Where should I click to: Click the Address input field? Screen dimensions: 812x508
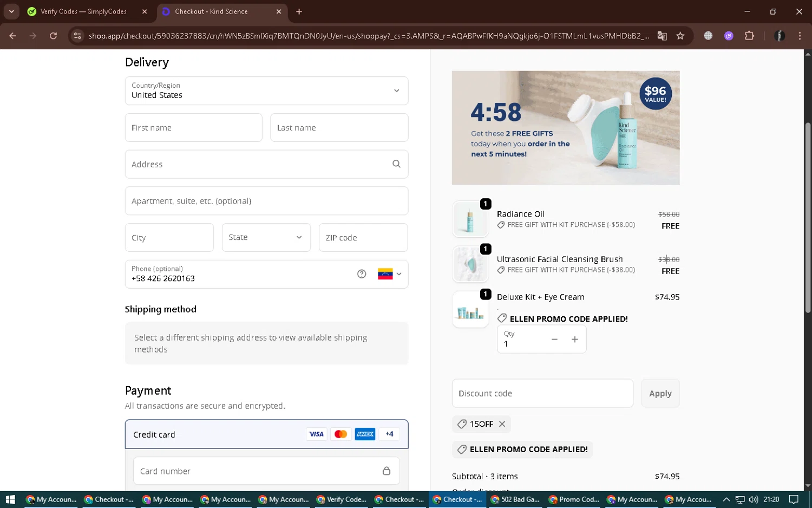(x=266, y=164)
